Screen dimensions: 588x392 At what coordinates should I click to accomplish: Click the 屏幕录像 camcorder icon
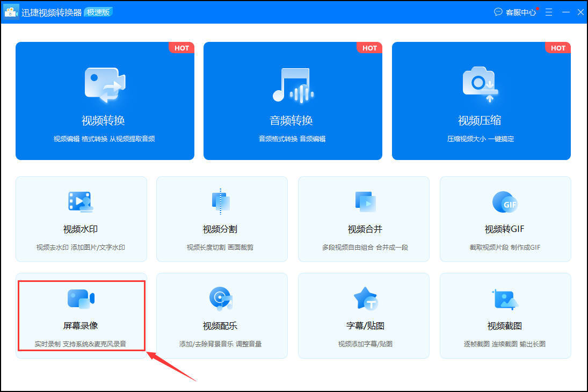pos(81,299)
